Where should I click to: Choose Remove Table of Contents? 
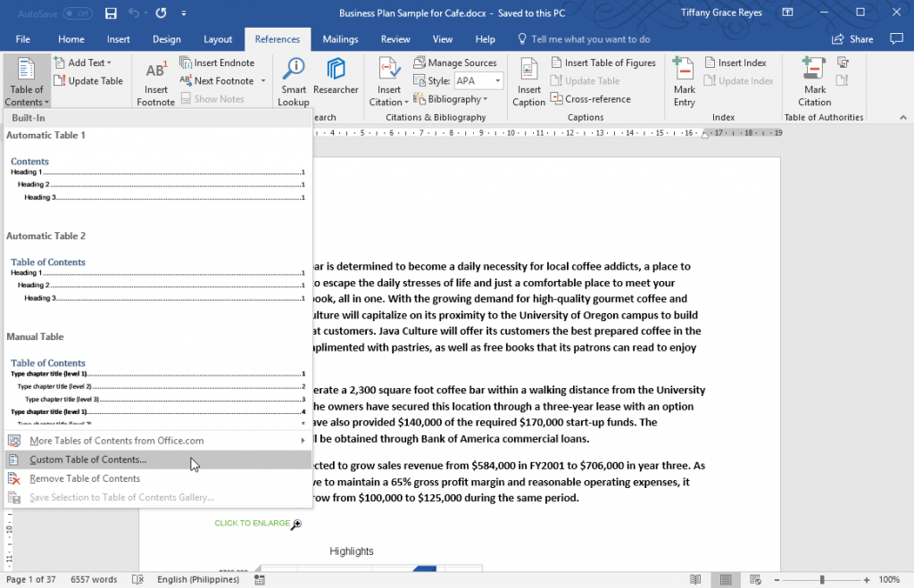click(x=85, y=478)
